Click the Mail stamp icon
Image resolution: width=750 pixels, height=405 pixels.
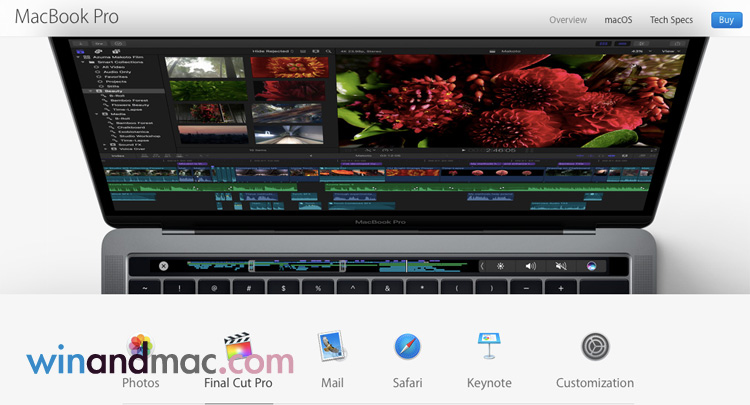pos(332,347)
